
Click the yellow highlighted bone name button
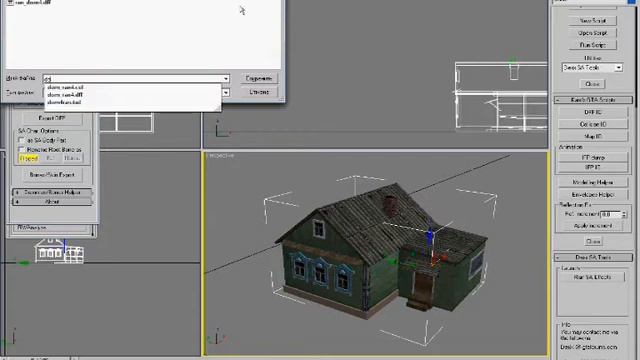[29, 158]
